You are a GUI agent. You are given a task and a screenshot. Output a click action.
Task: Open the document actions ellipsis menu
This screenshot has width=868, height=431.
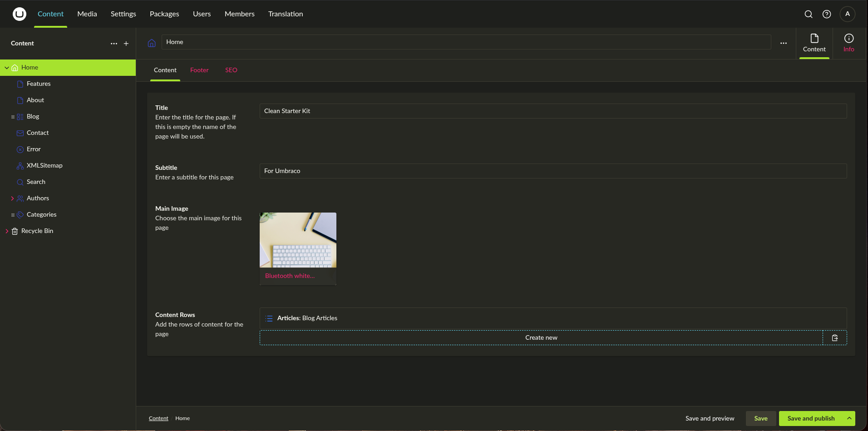[x=784, y=43]
